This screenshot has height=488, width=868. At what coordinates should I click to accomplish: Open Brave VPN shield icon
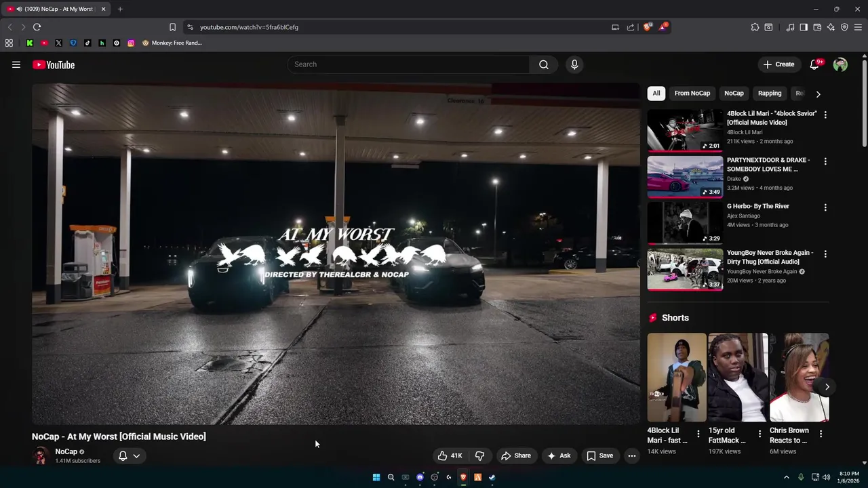844,27
